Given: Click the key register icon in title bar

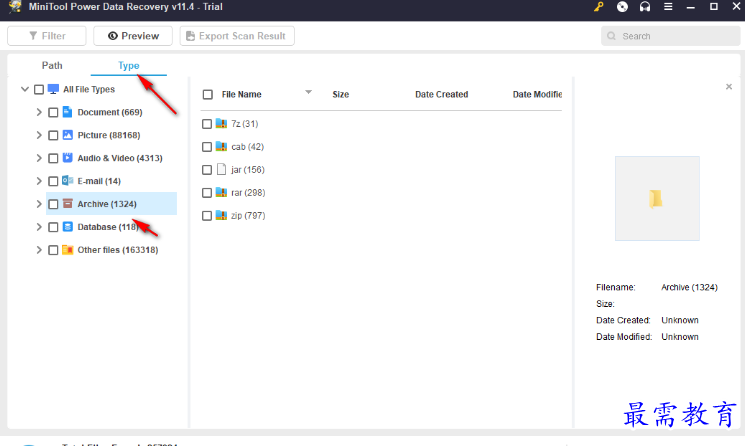Looking at the screenshot, I should 599,7.
